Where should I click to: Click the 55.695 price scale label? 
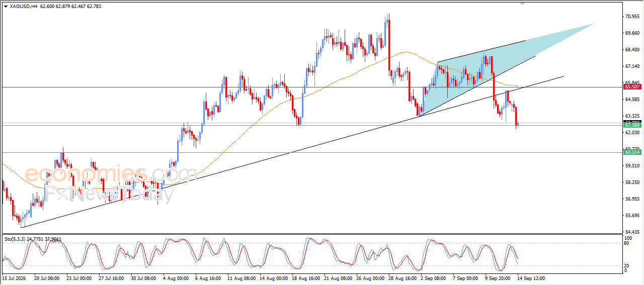click(x=632, y=216)
